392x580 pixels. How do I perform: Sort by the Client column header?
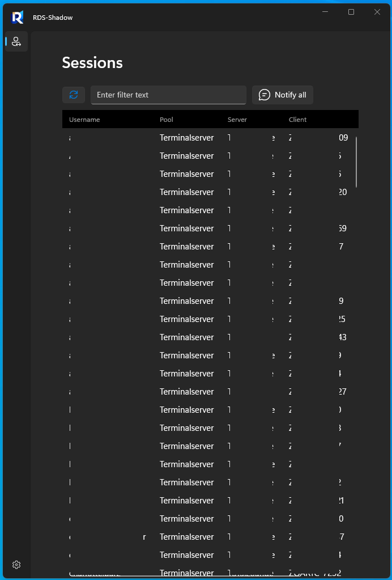298,120
